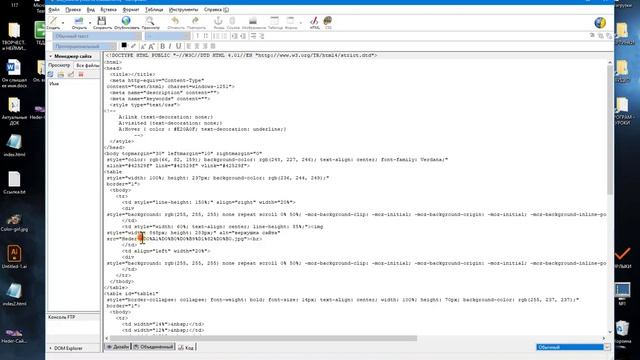
Task: Open the Формат menu
Action: 131,9
